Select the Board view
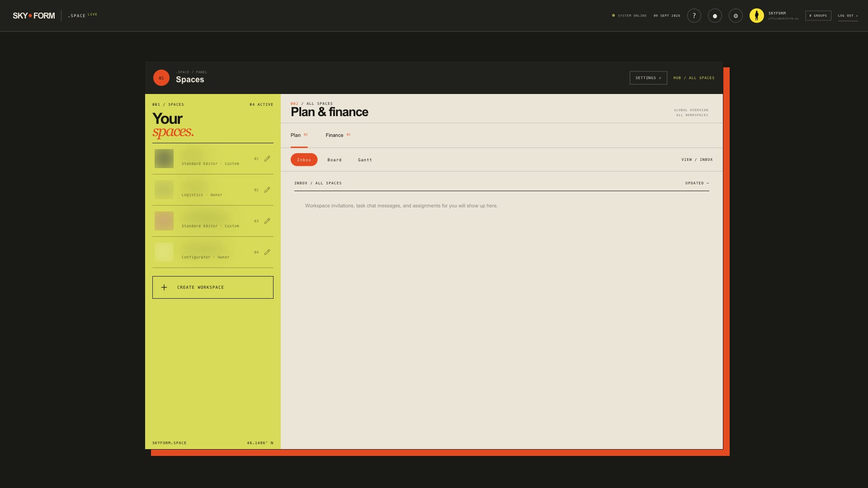 point(335,160)
